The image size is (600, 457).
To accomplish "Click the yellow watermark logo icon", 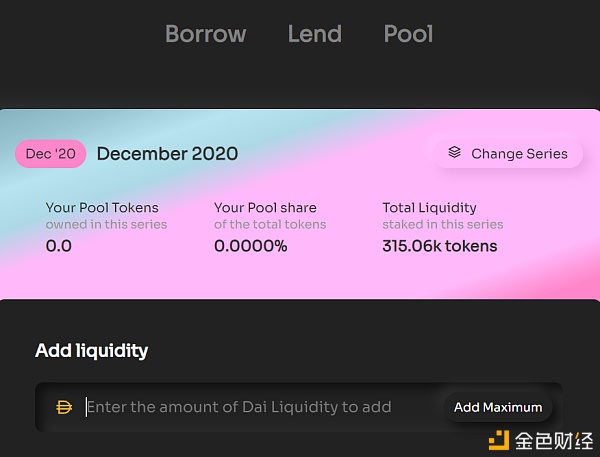I will (499, 440).
